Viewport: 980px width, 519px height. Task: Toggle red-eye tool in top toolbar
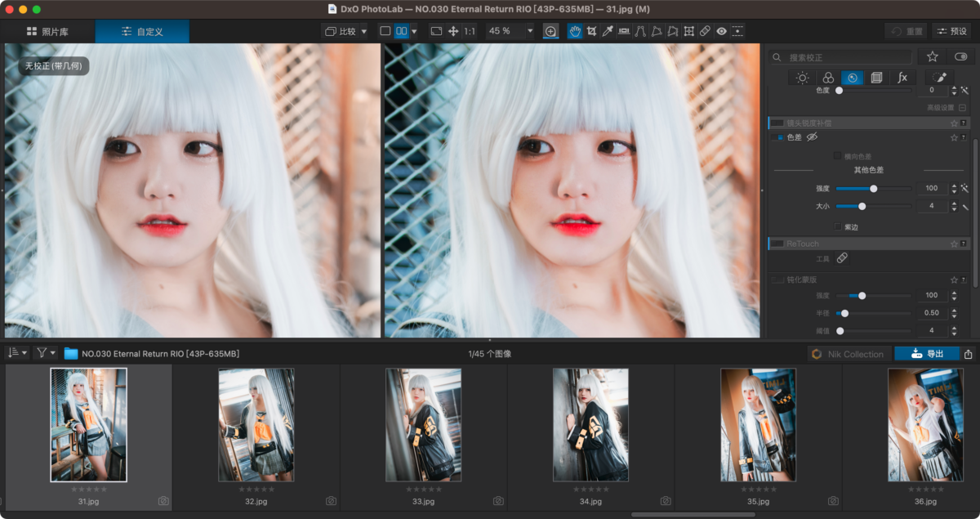(721, 31)
